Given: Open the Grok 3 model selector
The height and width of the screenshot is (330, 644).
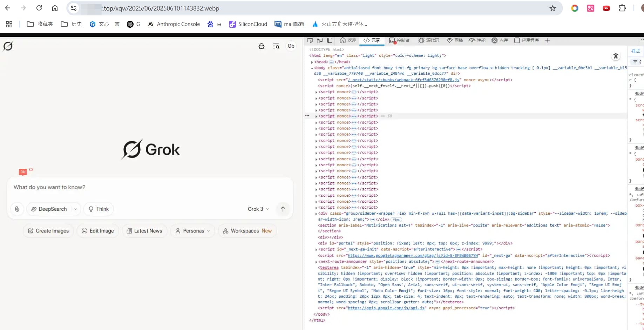Looking at the screenshot, I should 258,209.
